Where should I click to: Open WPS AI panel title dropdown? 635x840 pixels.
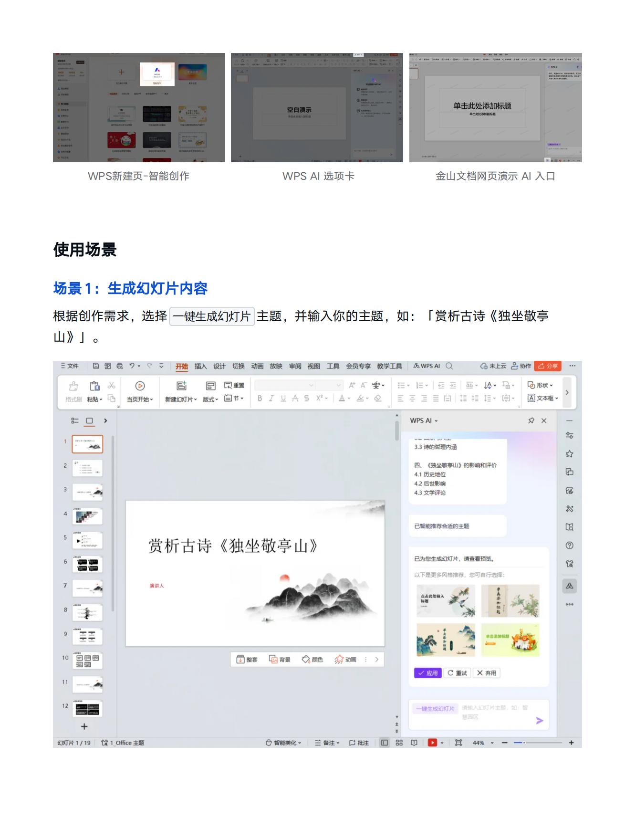(x=424, y=420)
